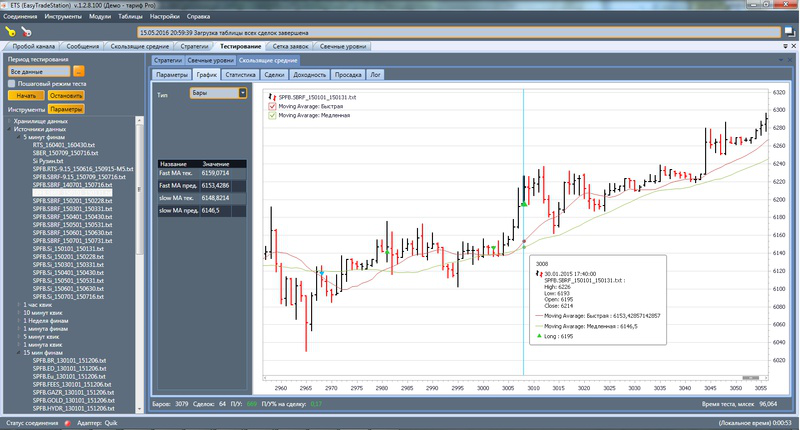Viewport: 800px width, 430px height.
Task: Collapse the '15 мин финам' tree node
Action: (x=18, y=351)
